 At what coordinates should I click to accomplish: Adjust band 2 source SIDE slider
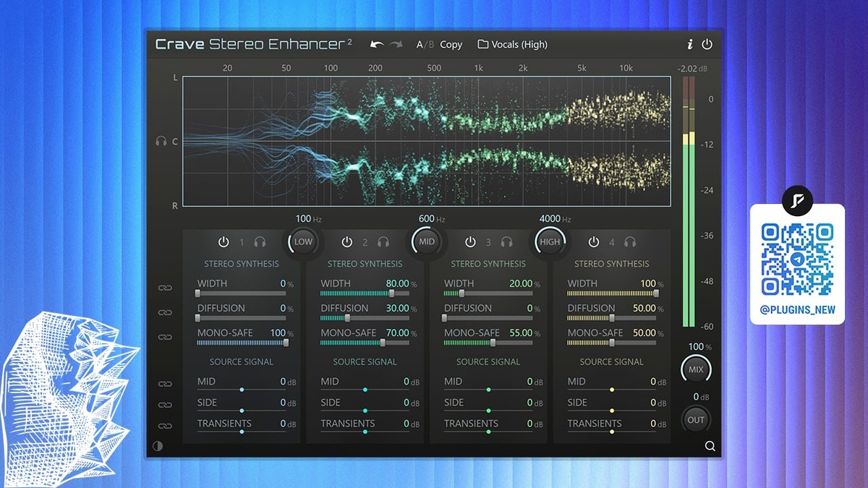click(x=365, y=411)
